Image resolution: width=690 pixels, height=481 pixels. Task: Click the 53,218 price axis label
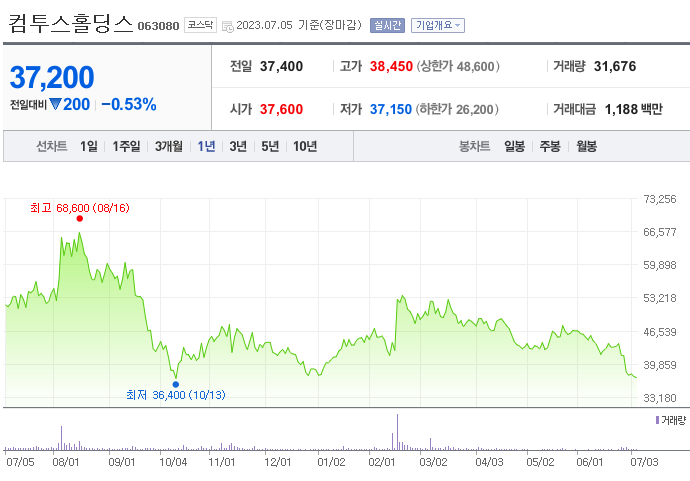(660, 298)
